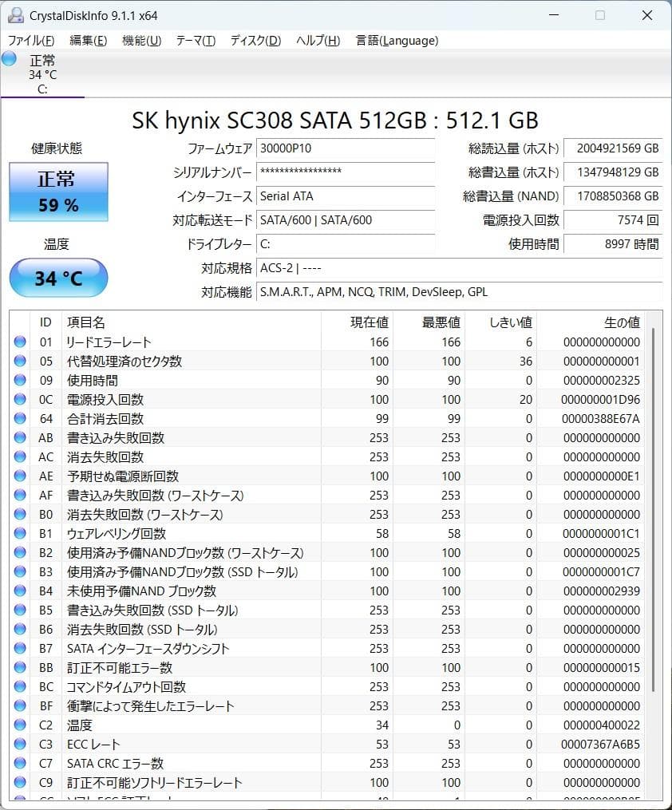This screenshot has width=672, height=810.
Task: Click the status orb of row 64 合計消去回数
Action: pos(20,418)
